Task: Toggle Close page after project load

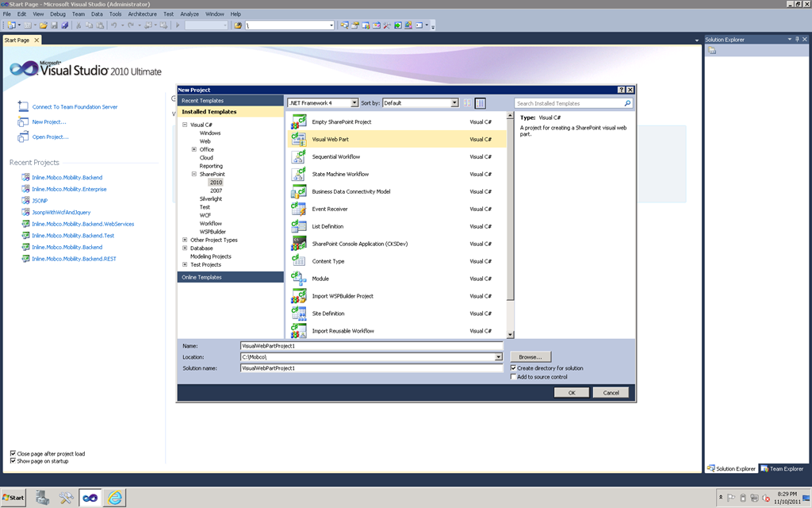Action: click(13, 453)
